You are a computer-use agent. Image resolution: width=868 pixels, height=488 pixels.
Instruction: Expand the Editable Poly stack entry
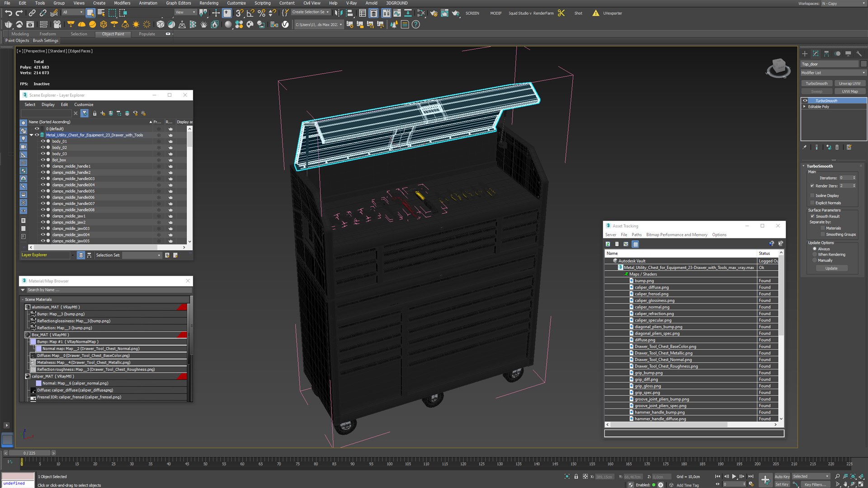coord(804,107)
